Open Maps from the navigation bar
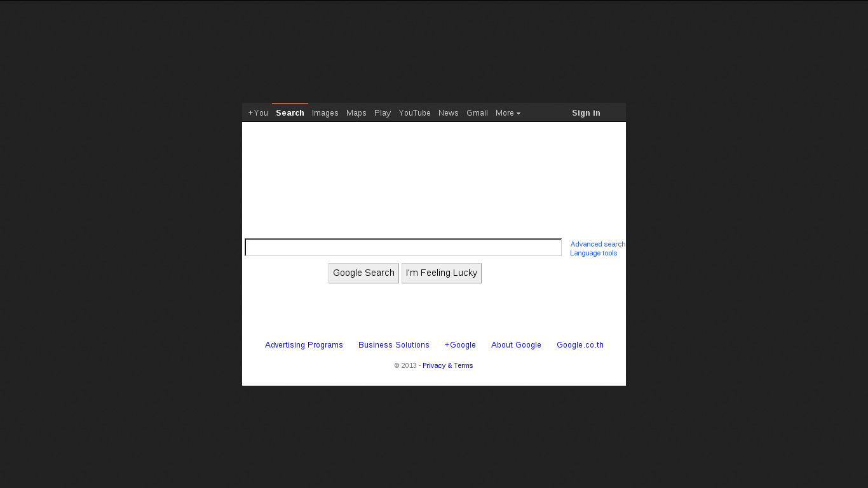Image resolution: width=868 pixels, height=488 pixels. point(356,113)
